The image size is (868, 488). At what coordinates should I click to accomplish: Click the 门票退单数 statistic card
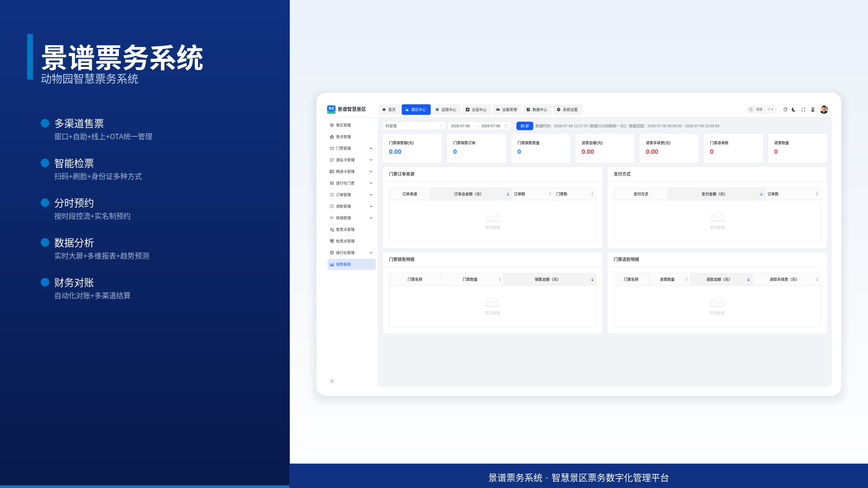pyautogui.click(x=733, y=148)
